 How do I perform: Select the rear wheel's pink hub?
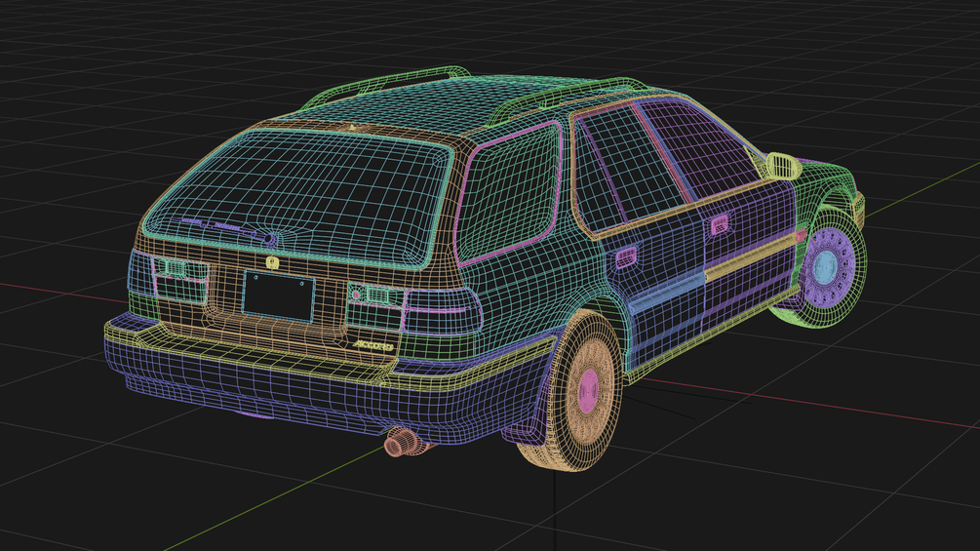coord(588,391)
